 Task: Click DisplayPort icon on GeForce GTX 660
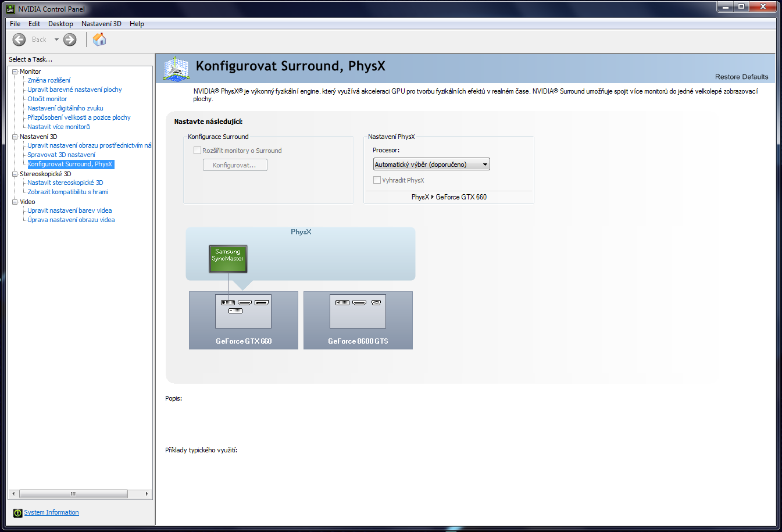[x=262, y=302]
